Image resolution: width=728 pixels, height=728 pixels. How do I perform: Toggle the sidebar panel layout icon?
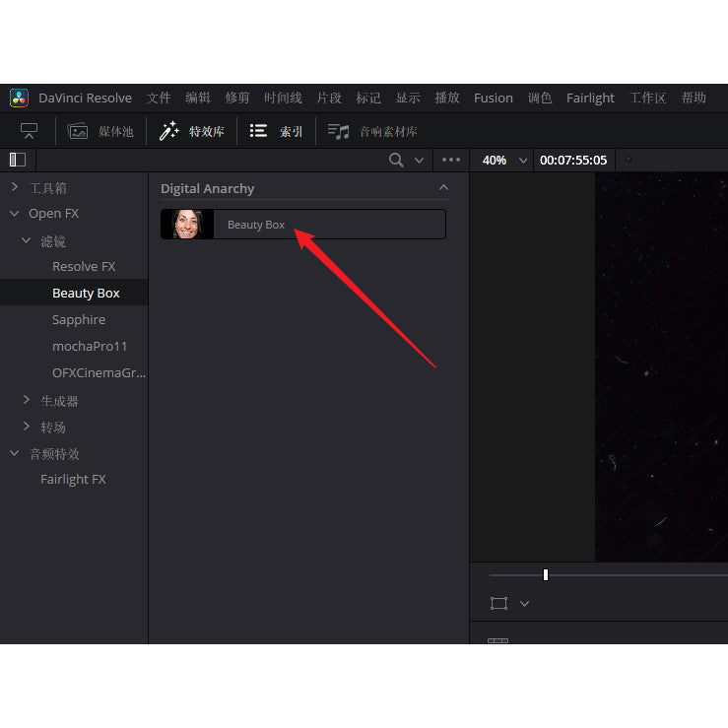(x=18, y=160)
